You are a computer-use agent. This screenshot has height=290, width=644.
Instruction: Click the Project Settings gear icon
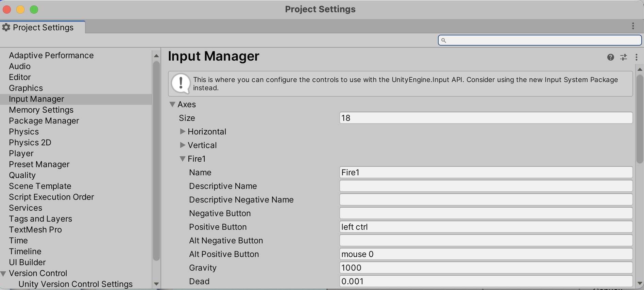(x=6, y=27)
